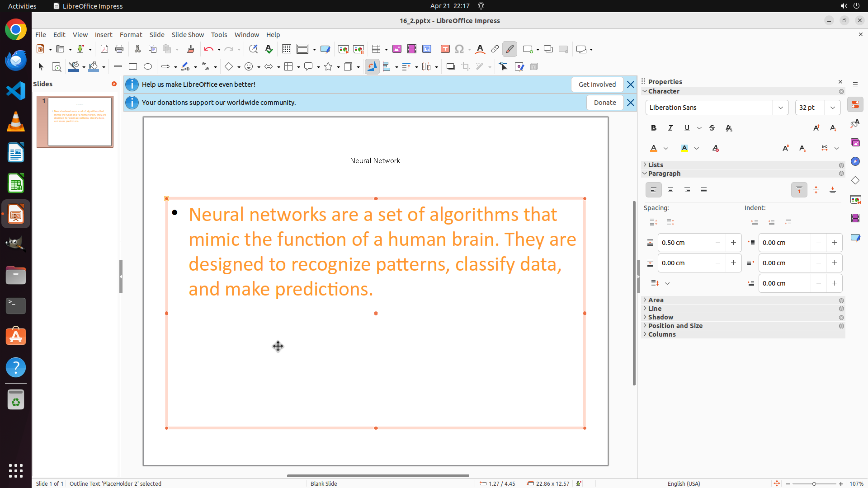Click the zoom slider in status bar

point(814,484)
